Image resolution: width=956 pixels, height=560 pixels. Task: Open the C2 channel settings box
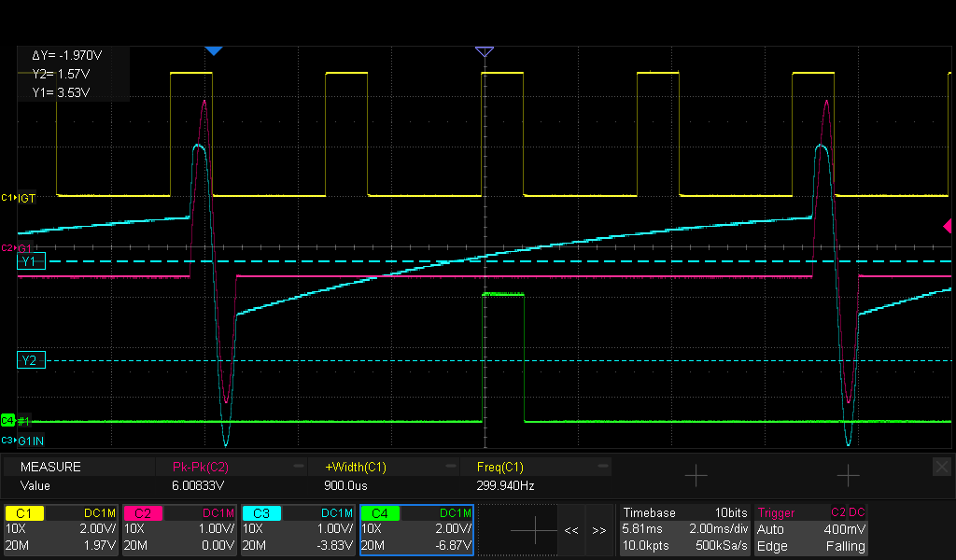click(x=179, y=529)
